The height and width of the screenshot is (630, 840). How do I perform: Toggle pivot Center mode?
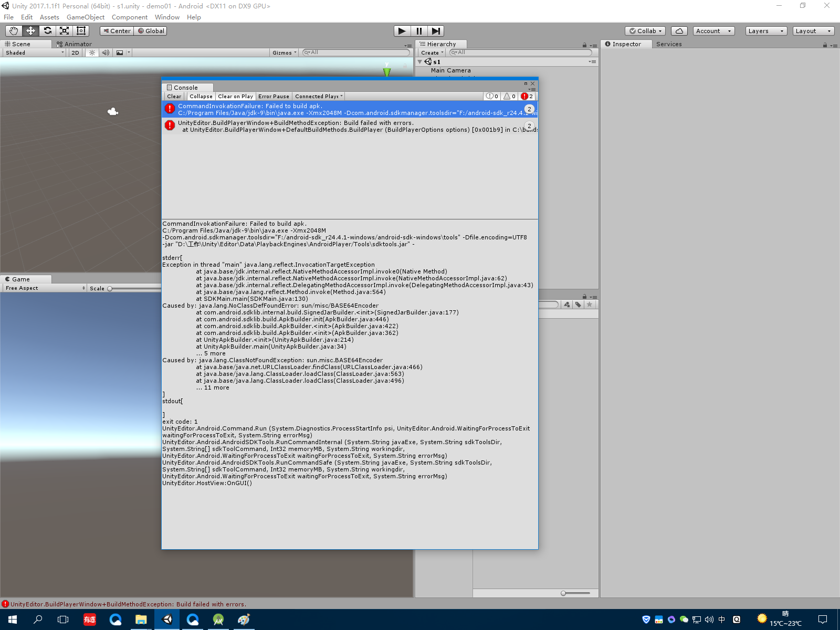117,31
